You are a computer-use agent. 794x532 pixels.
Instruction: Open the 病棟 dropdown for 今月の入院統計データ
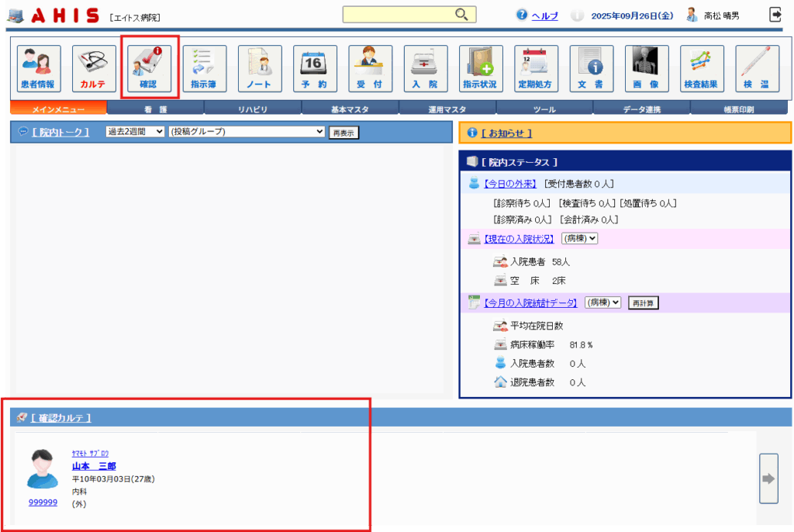(602, 302)
